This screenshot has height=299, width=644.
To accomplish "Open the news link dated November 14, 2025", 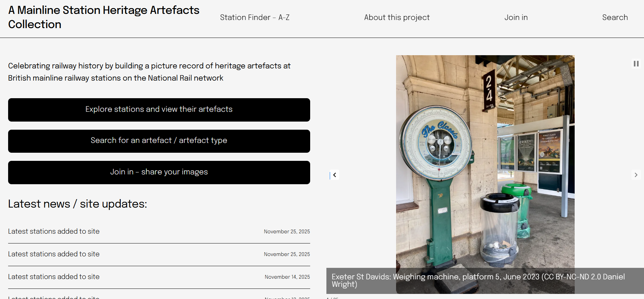I will (54, 277).
